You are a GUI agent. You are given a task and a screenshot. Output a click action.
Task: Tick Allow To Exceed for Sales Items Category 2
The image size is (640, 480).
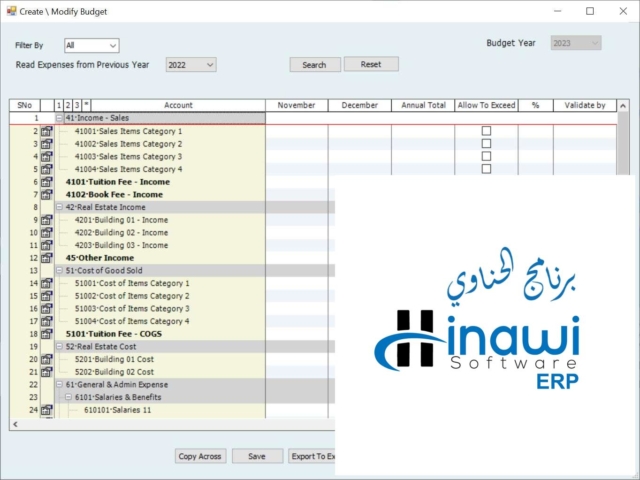tap(486, 144)
